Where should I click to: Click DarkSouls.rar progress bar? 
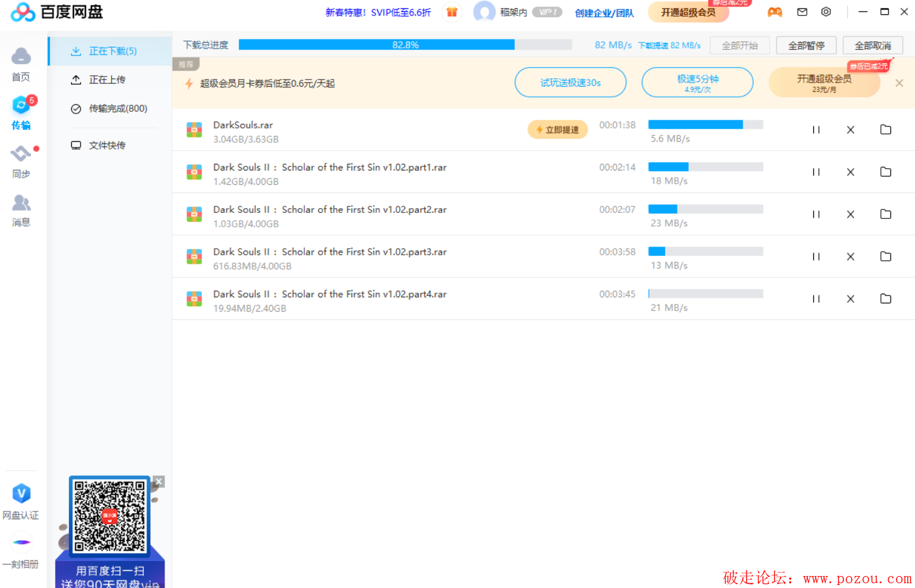706,124
